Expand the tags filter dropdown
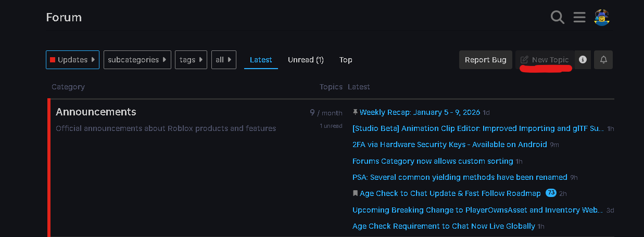This screenshot has width=644, height=237. coord(191,60)
